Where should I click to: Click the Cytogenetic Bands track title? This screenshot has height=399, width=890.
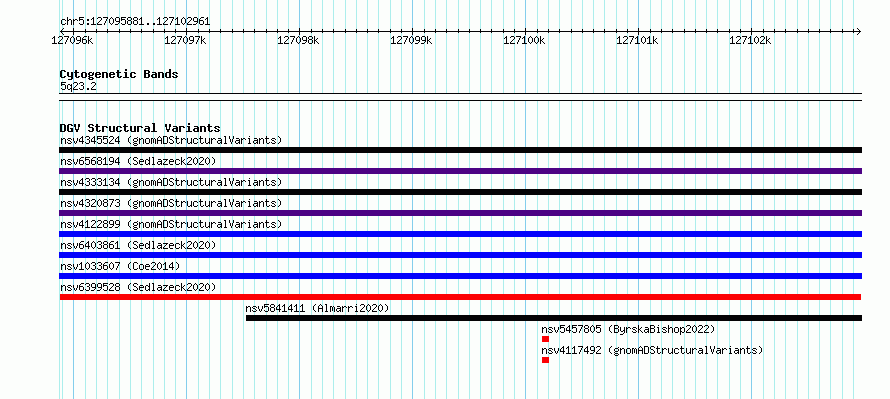[x=119, y=74]
